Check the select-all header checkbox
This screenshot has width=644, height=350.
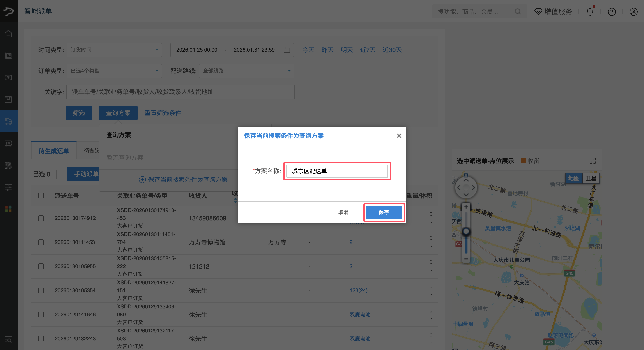[41, 196]
